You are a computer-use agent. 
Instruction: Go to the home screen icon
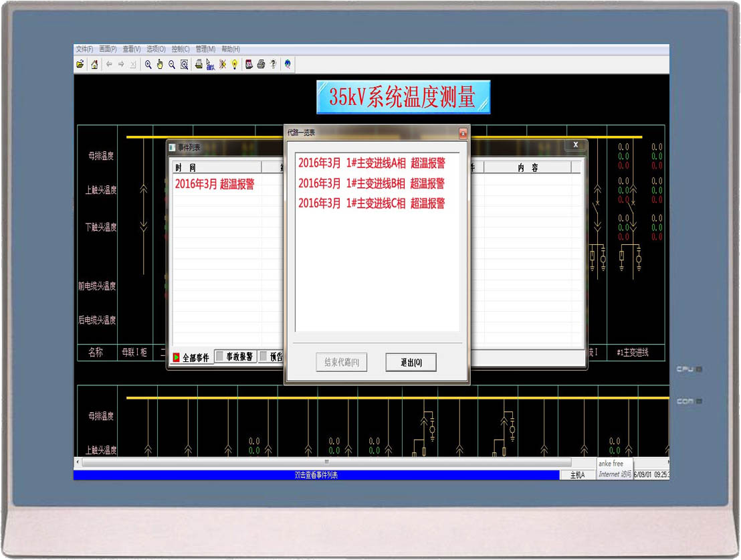[x=94, y=64]
